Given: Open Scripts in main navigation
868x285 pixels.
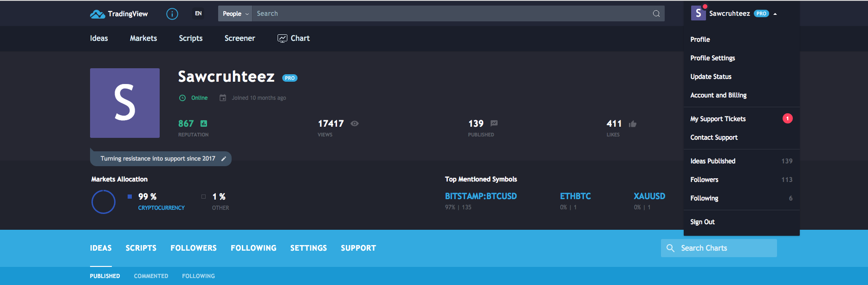Looking at the screenshot, I should (x=191, y=39).
